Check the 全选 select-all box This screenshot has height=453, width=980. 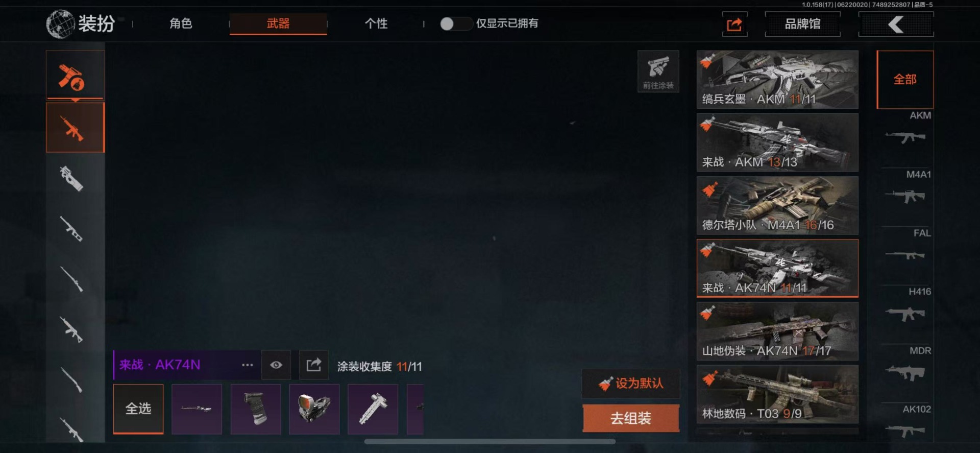(x=138, y=409)
